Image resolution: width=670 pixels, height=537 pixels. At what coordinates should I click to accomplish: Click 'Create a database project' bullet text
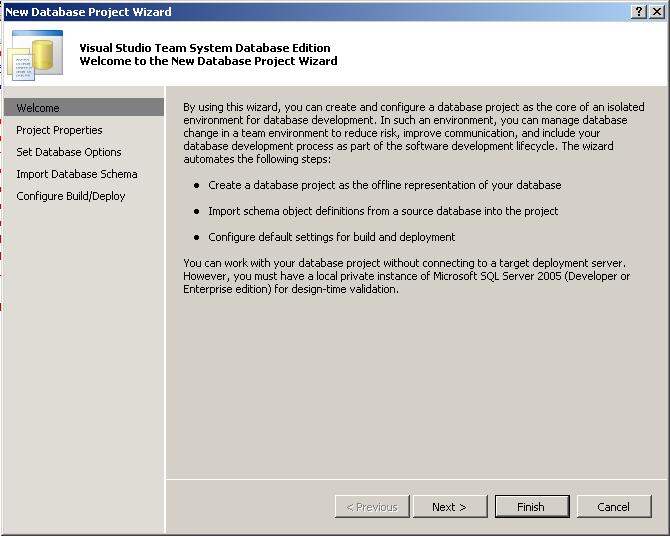(x=385, y=185)
